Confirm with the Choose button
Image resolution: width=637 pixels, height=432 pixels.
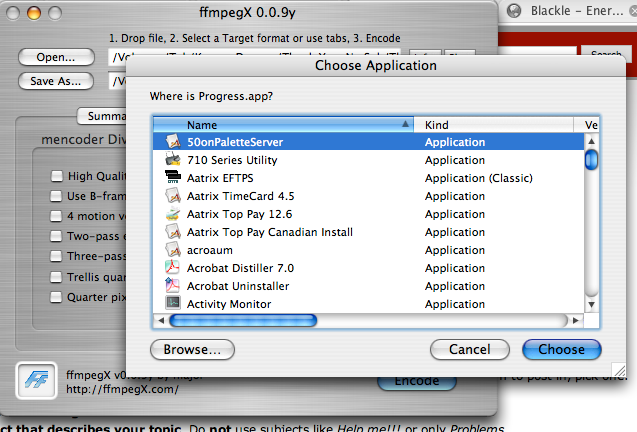pyautogui.click(x=561, y=350)
